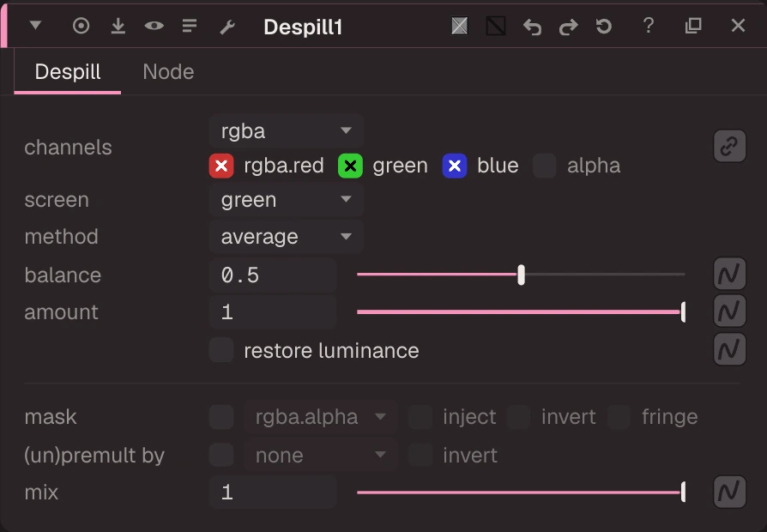Click the download arrow icon in header
The height and width of the screenshot is (532, 767).
(118, 26)
